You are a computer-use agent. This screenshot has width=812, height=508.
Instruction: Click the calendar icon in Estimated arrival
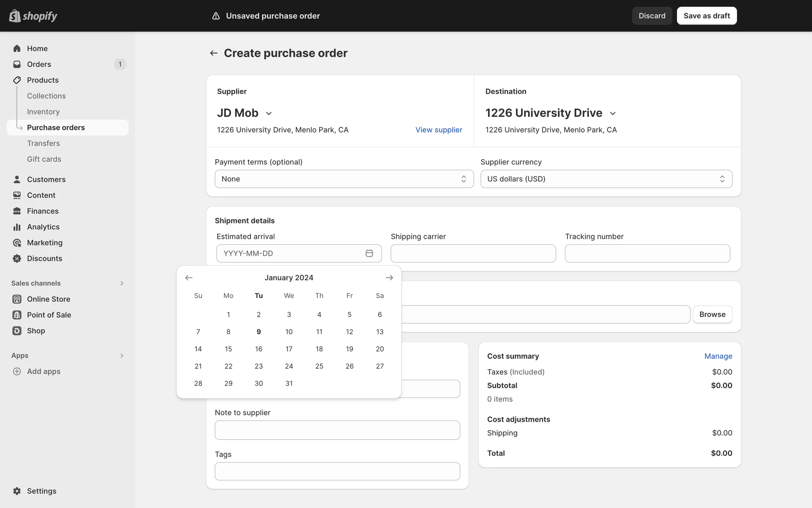coord(369,253)
